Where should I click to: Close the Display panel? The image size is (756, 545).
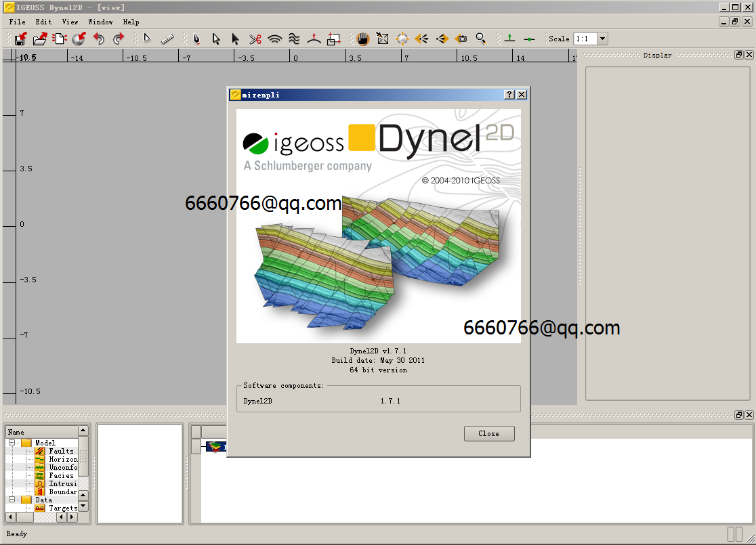749,55
